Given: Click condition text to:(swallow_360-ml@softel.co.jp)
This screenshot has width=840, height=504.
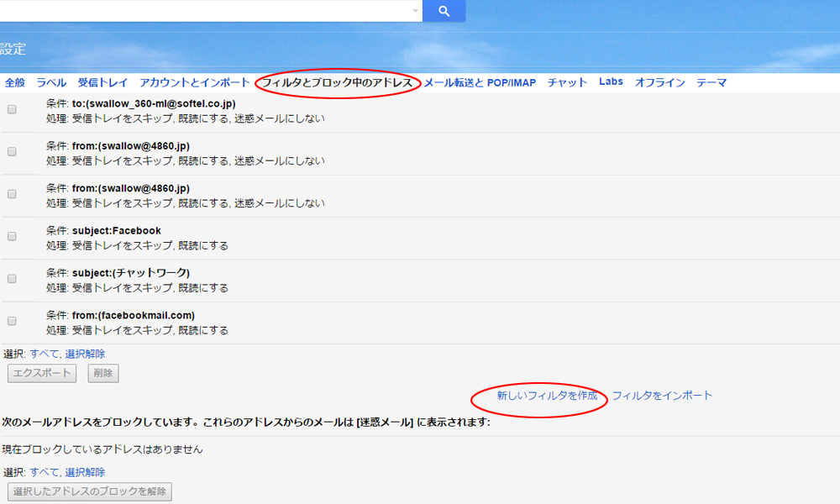Looking at the screenshot, I should point(154,104).
